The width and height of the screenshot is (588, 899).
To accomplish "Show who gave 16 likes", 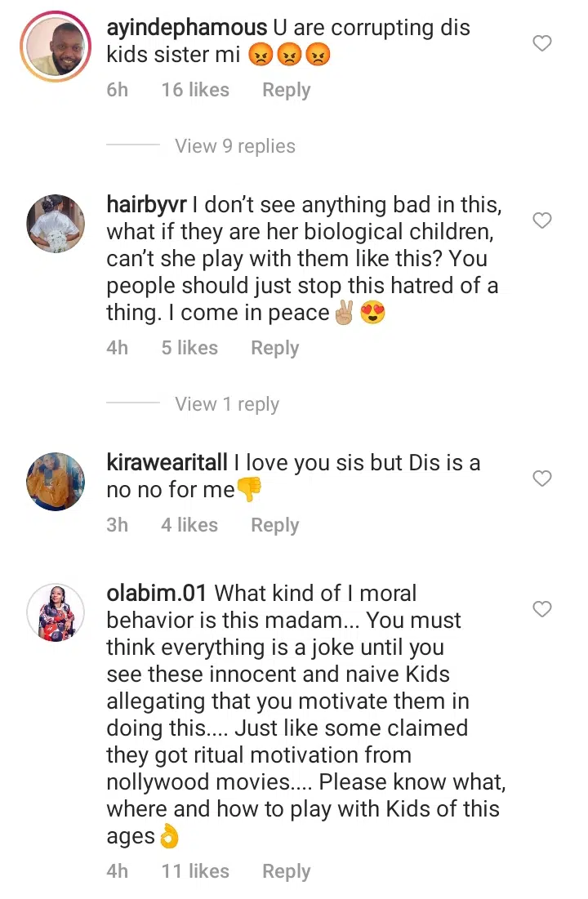I will (x=195, y=90).
